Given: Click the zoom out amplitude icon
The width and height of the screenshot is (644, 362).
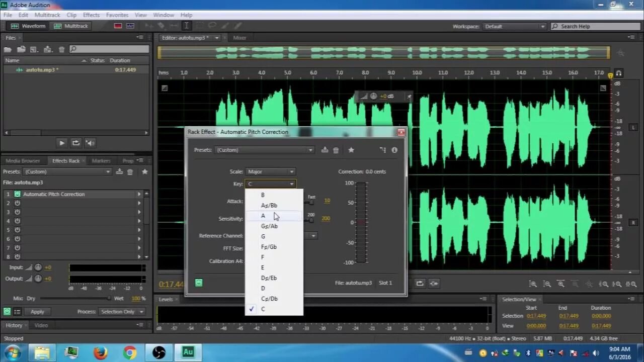Looking at the screenshot, I should pyautogui.click(x=547, y=284).
